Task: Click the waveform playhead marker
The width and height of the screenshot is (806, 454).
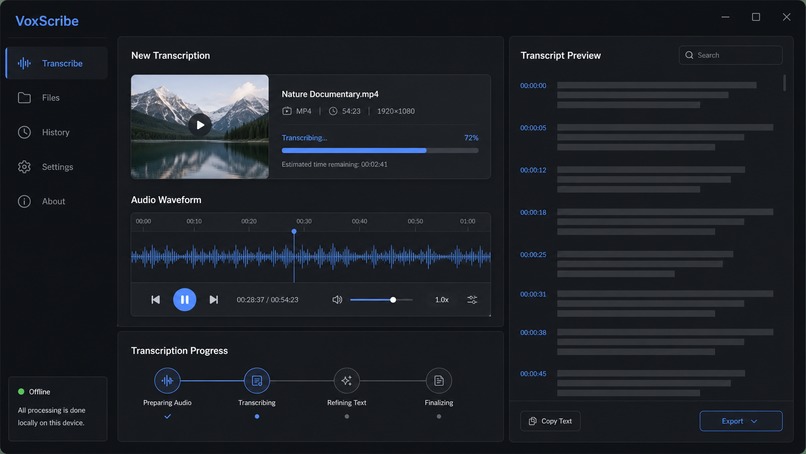Action: pos(294,232)
